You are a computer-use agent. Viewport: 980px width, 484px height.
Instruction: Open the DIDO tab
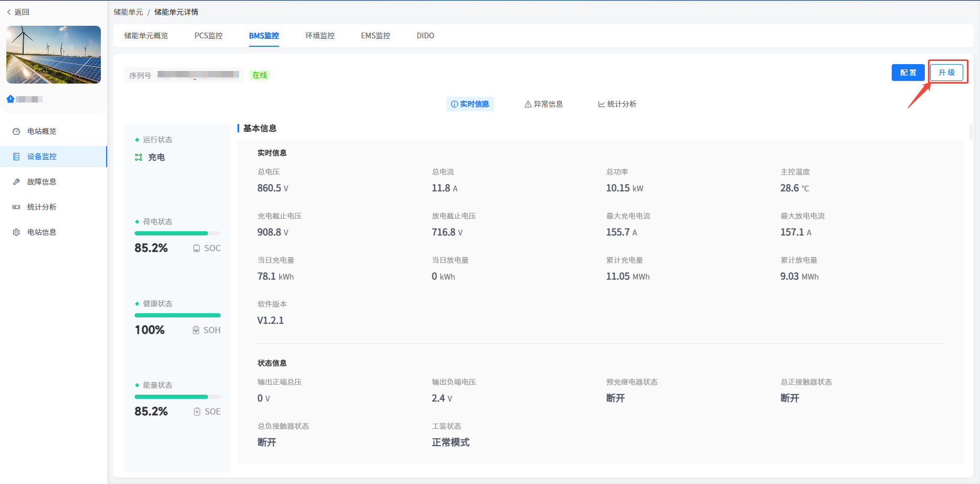click(x=425, y=36)
